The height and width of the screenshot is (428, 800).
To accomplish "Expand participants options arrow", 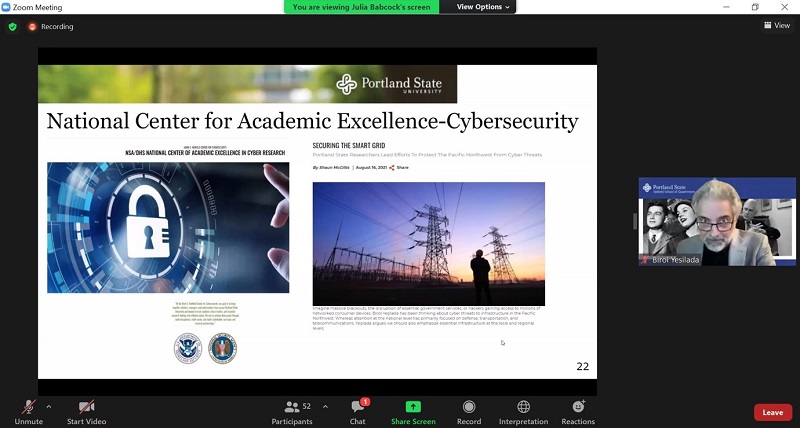I will pos(326,407).
